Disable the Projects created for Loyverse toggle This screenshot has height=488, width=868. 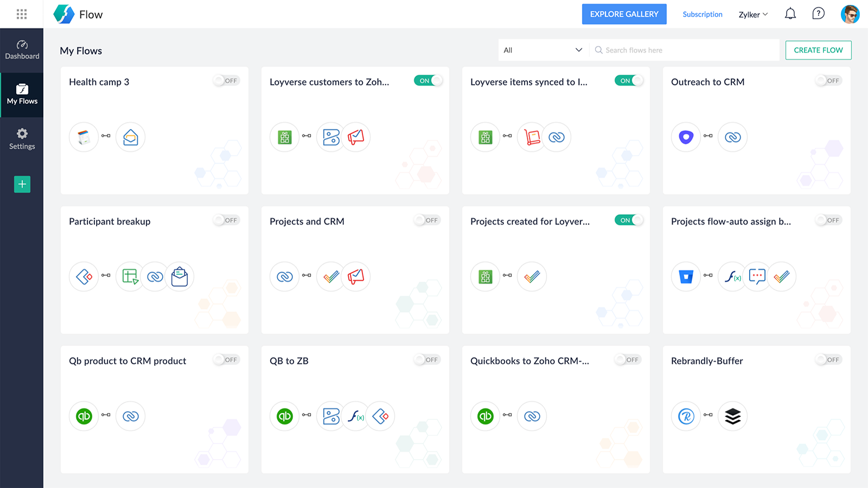coord(629,220)
